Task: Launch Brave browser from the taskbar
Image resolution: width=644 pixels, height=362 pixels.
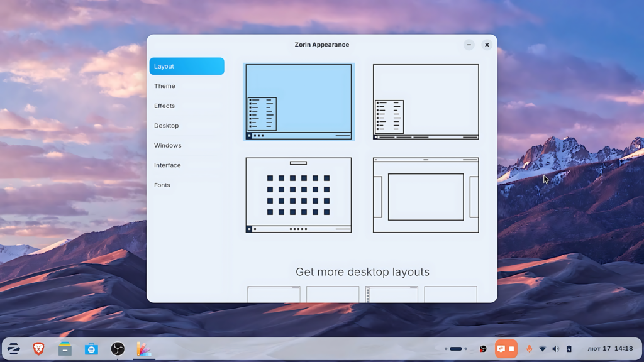Action: click(38, 349)
